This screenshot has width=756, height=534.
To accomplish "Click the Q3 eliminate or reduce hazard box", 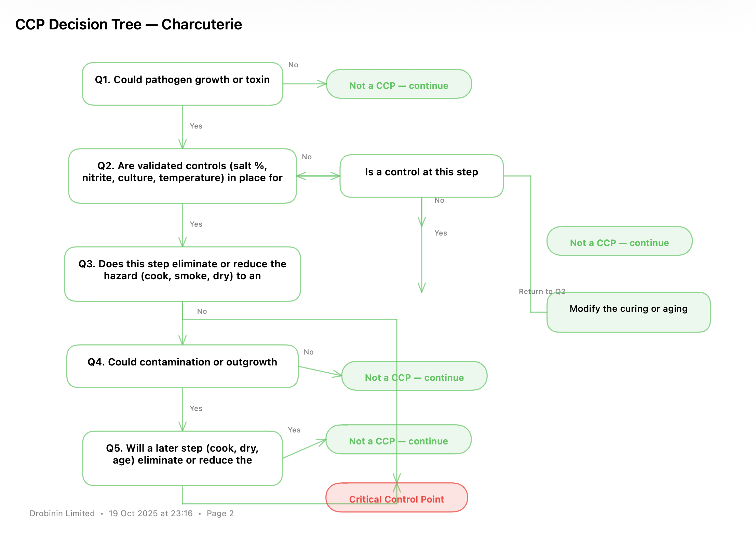I will [x=182, y=274].
